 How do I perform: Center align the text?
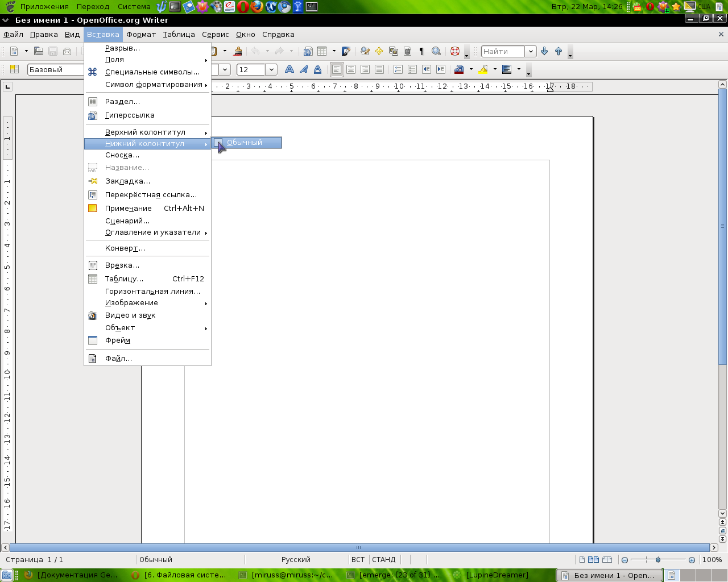pyautogui.click(x=351, y=69)
